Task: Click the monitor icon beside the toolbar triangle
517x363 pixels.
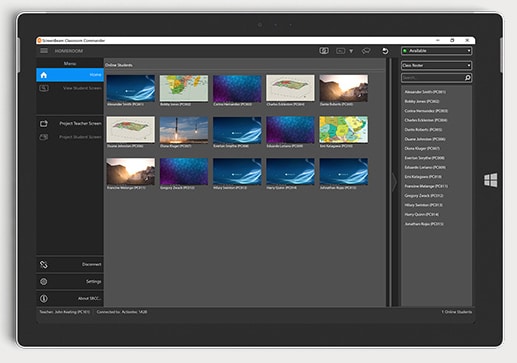Action: pos(341,51)
